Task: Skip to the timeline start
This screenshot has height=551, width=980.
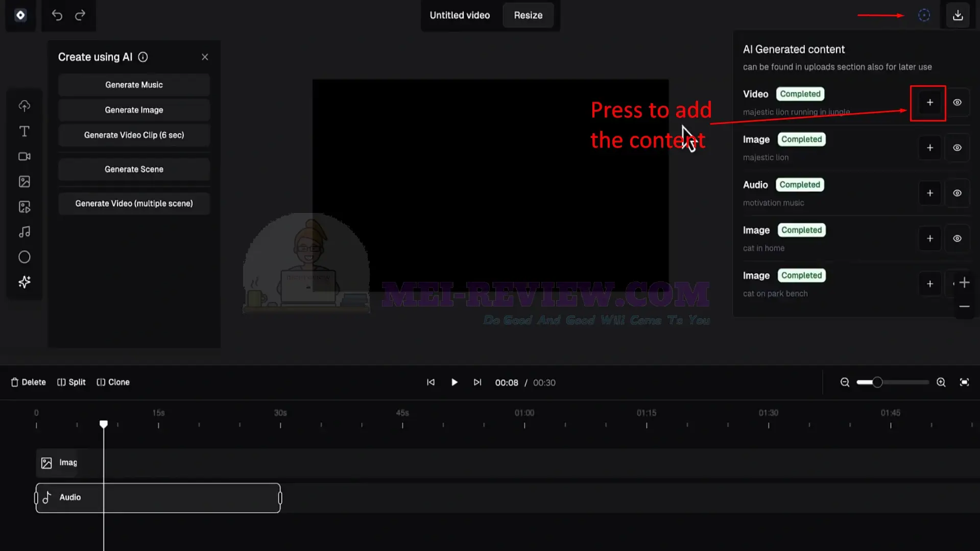Action: click(431, 382)
